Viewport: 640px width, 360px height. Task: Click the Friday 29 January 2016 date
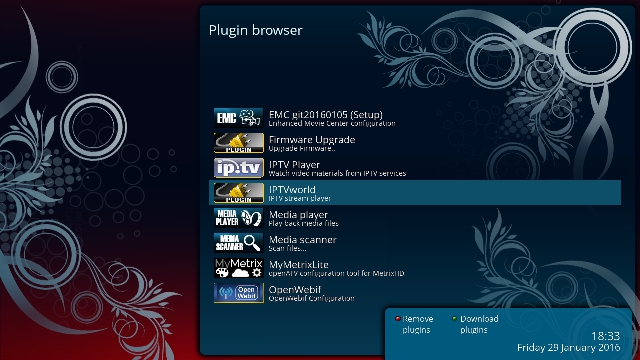[569, 348]
